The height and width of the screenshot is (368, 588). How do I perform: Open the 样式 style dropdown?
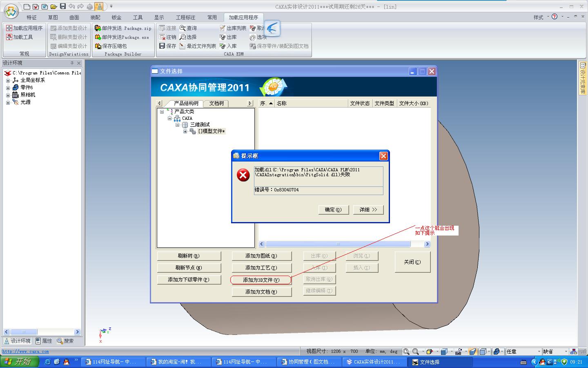(541, 17)
